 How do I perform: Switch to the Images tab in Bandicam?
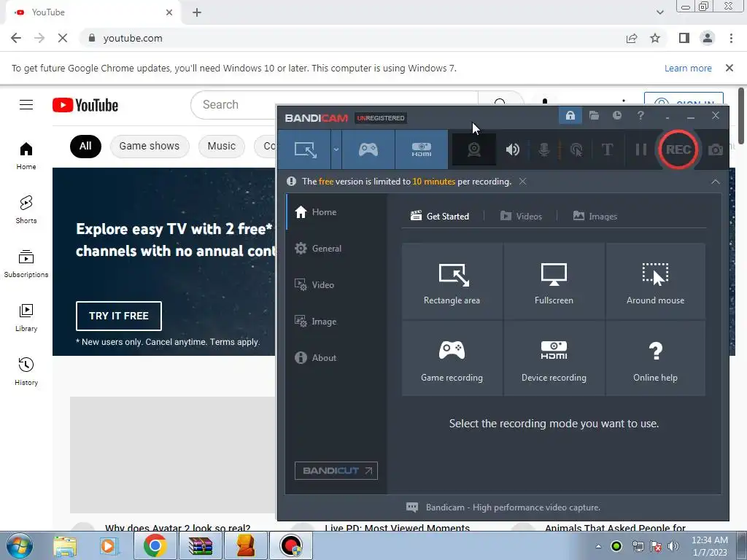(x=595, y=216)
